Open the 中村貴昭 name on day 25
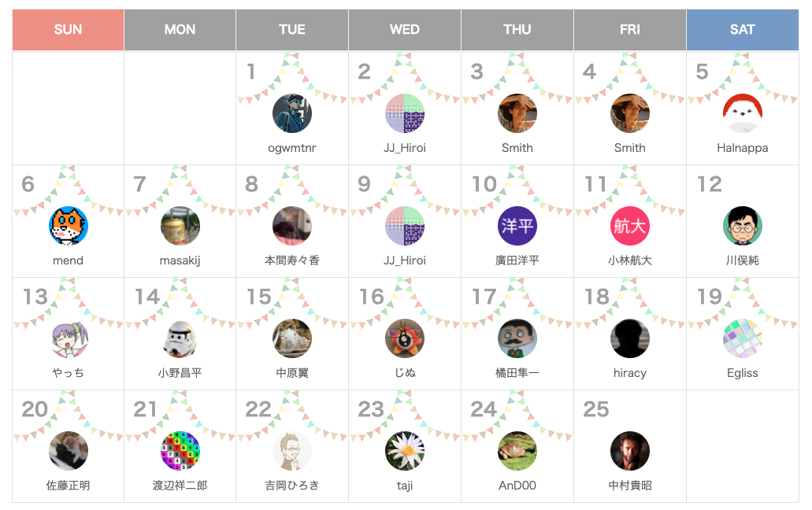Image resolution: width=812 pixels, height=510 pixels. [x=630, y=486]
